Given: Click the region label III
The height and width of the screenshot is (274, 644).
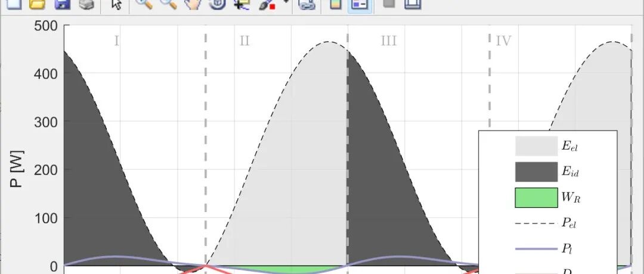Looking at the screenshot, I should point(389,41).
